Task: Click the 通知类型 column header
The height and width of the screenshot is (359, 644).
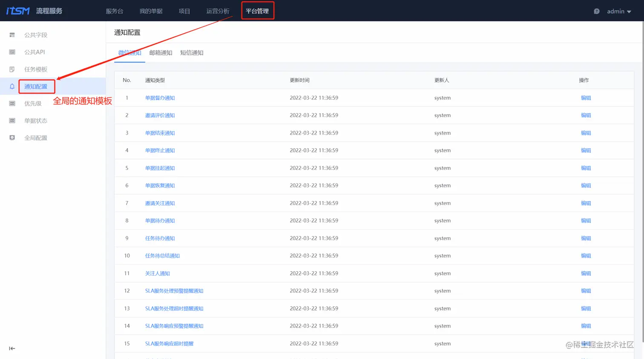Action: (155, 80)
